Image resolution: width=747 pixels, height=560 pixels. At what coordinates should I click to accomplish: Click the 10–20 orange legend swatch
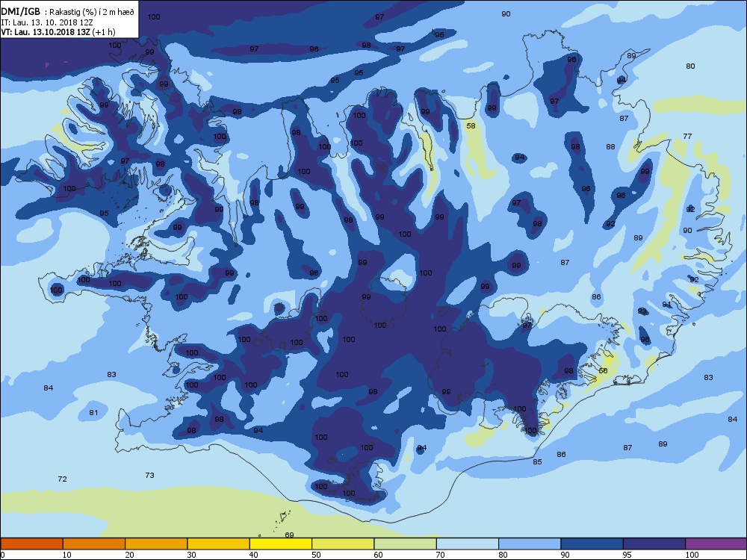[94, 544]
